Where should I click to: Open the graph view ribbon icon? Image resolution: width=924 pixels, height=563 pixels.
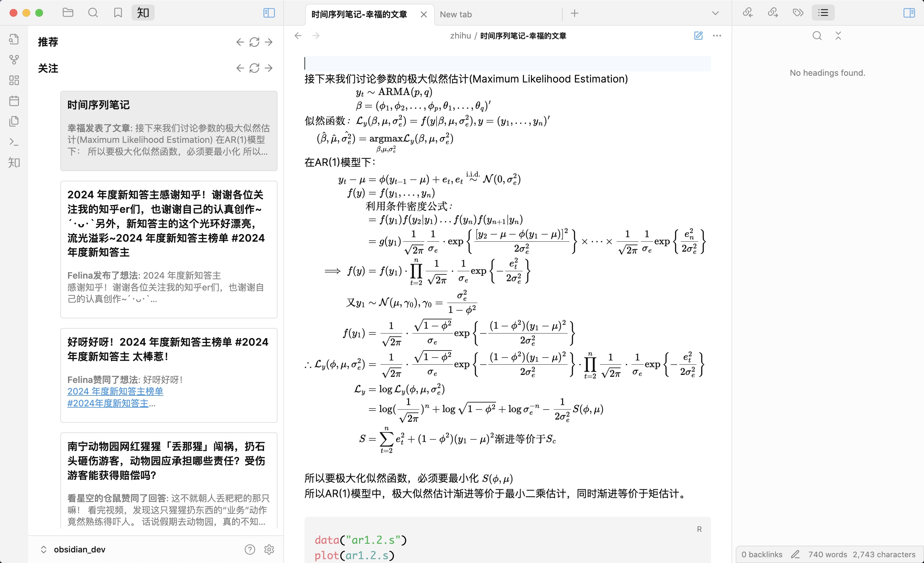(x=14, y=60)
